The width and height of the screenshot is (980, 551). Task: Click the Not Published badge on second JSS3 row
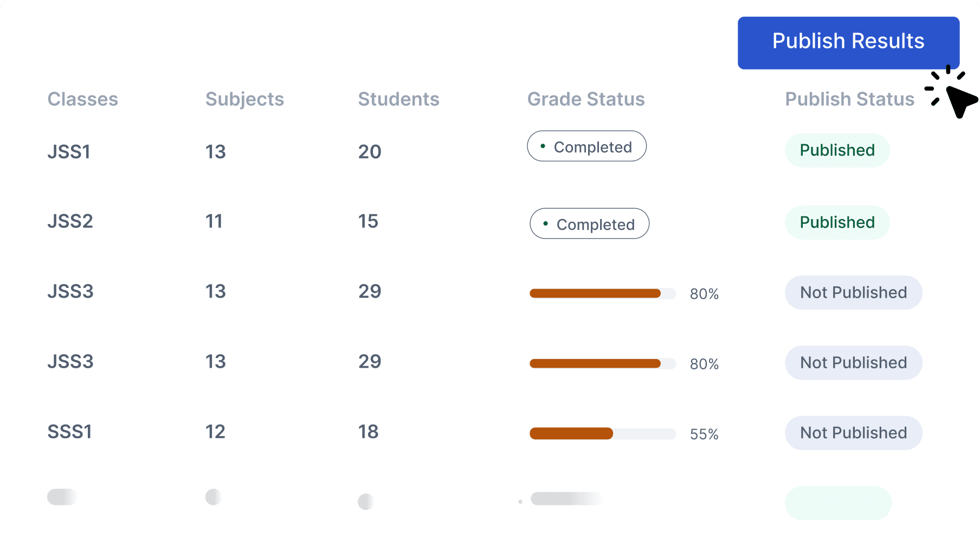click(853, 362)
